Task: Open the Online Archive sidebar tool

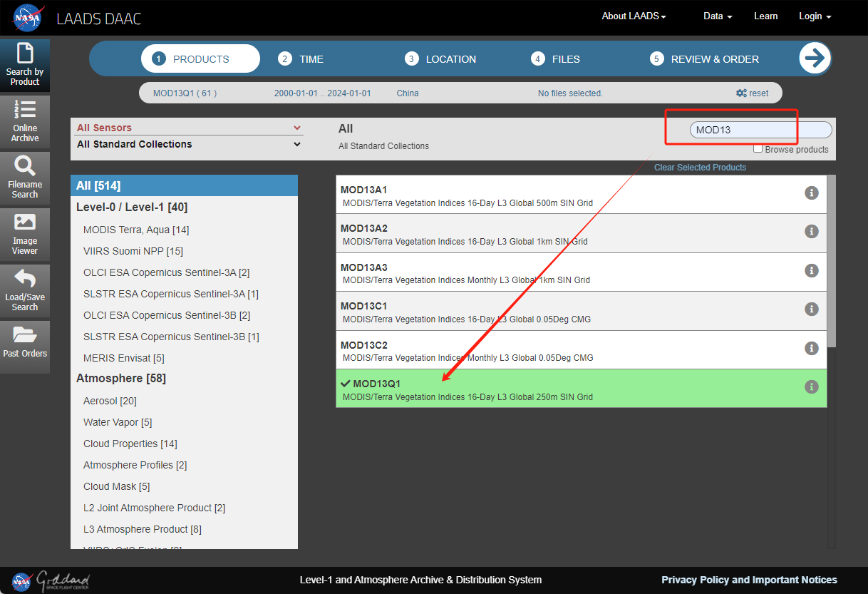Action: (25, 122)
